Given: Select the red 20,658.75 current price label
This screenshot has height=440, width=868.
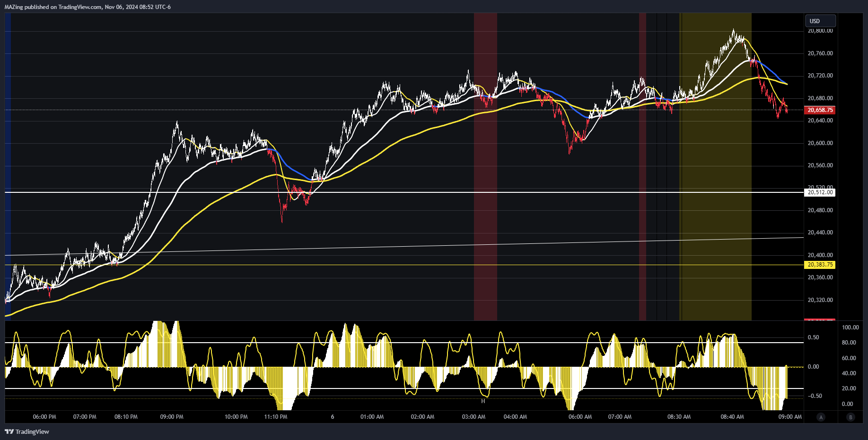Looking at the screenshot, I should point(820,110).
